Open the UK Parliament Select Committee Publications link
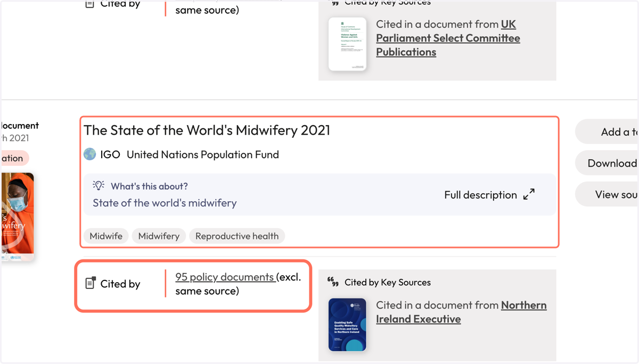 coord(448,38)
